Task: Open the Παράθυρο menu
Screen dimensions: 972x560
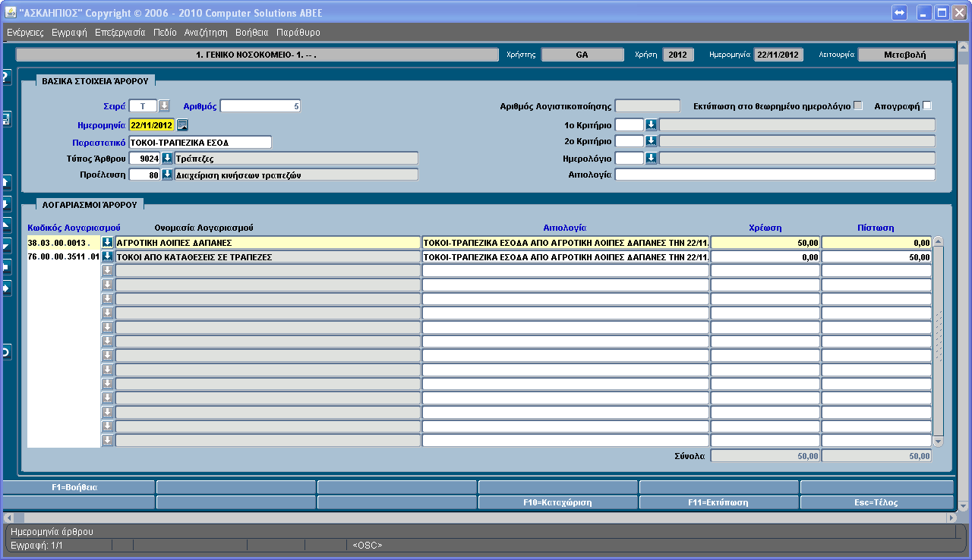Action: [298, 33]
